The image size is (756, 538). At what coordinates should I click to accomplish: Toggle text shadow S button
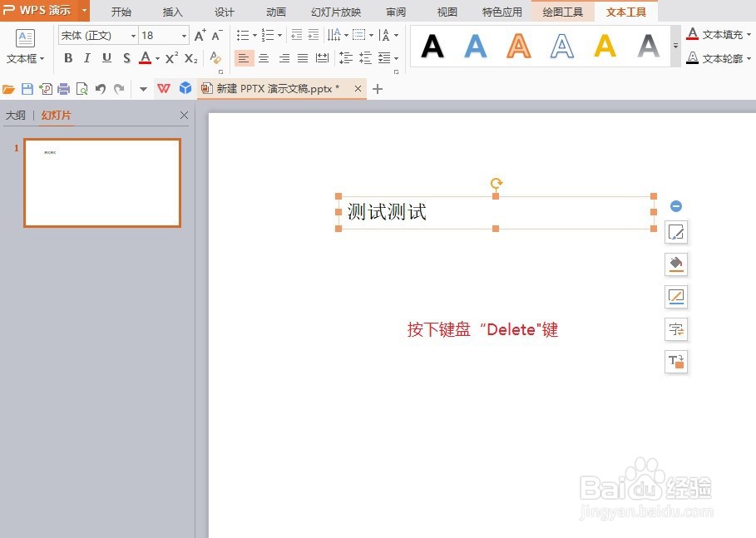tap(126, 58)
